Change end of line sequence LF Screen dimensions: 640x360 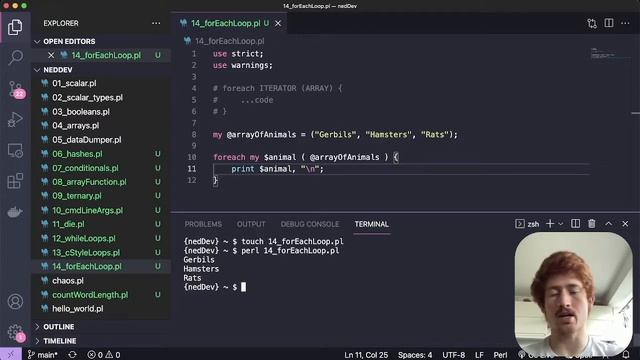click(x=479, y=355)
